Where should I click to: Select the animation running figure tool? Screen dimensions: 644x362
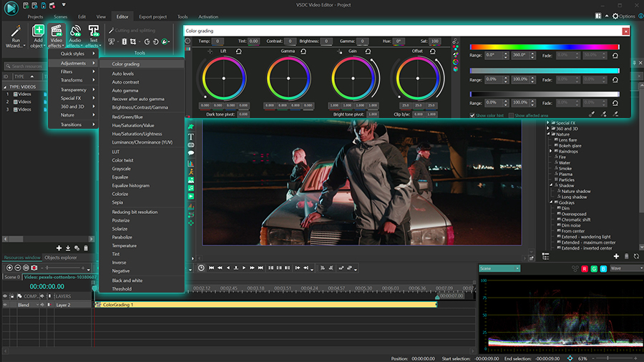(190, 172)
